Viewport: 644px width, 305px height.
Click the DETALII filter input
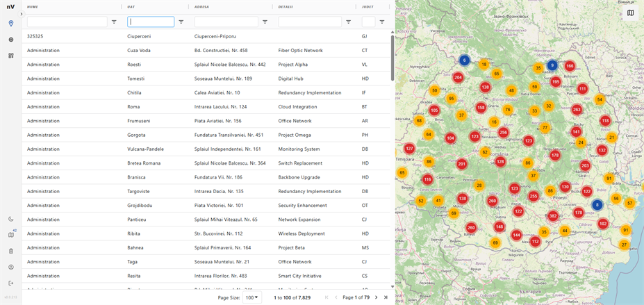point(310,22)
